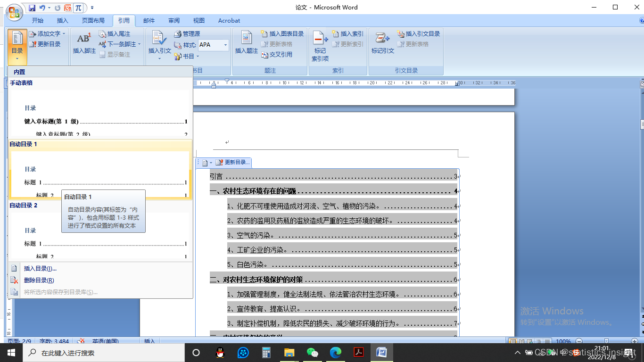
Task: Click the 3、空气的污染 contents entry
Action: (x=342, y=235)
